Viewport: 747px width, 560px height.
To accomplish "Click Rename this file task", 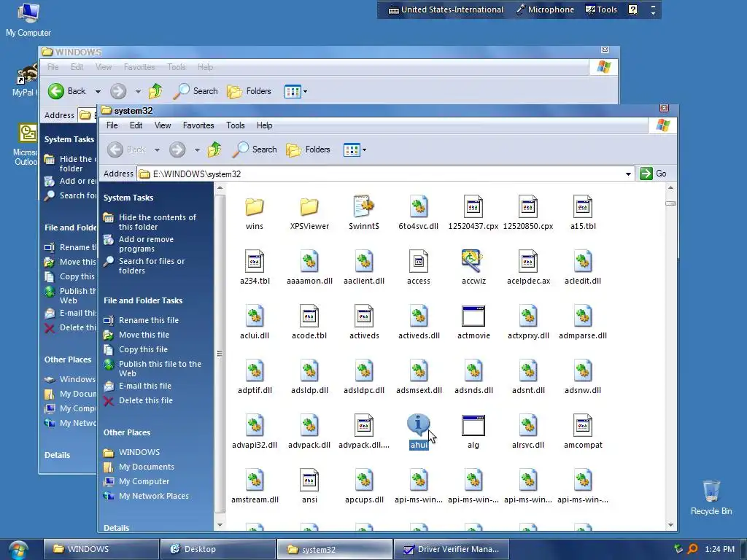I will tap(149, 320).
